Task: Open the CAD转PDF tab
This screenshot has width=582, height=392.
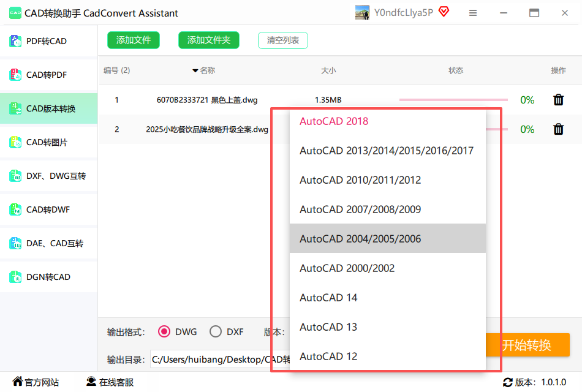Action: (x=48, y=75)
